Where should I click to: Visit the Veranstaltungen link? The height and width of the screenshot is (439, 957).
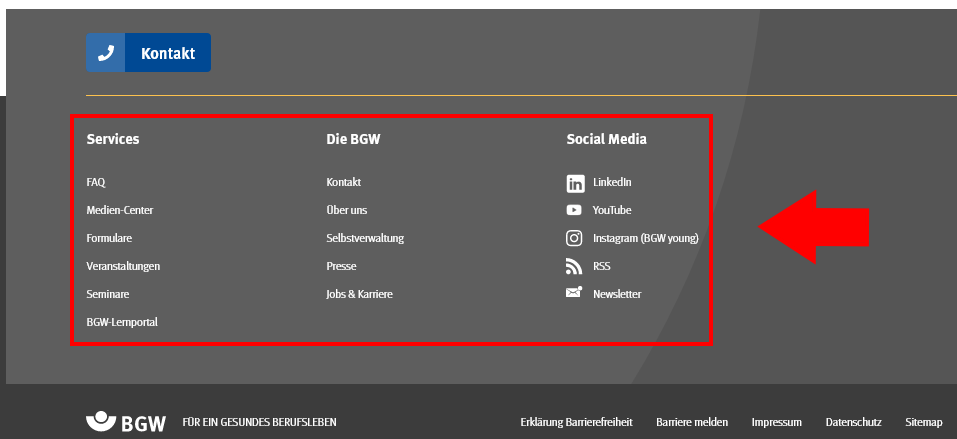tap(123, 266)
